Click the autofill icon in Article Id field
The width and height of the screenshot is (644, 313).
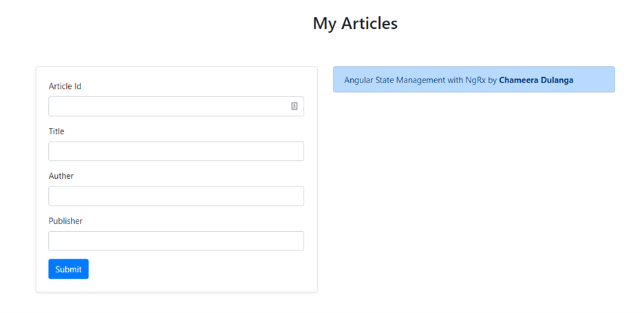coord(294,106)
